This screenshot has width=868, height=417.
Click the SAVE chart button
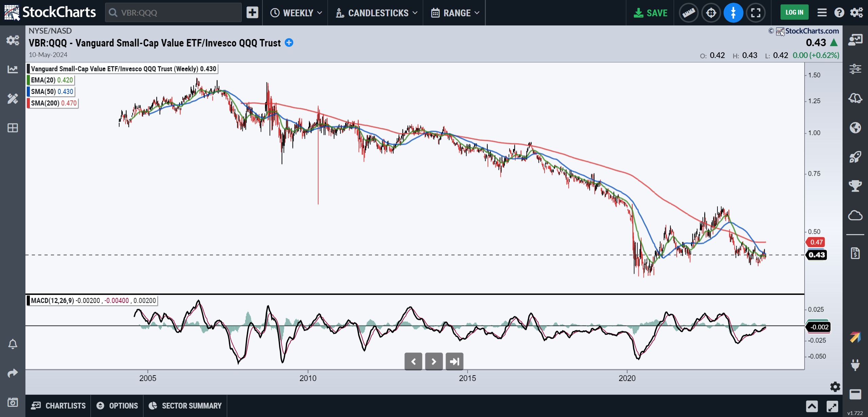[650, 13]
